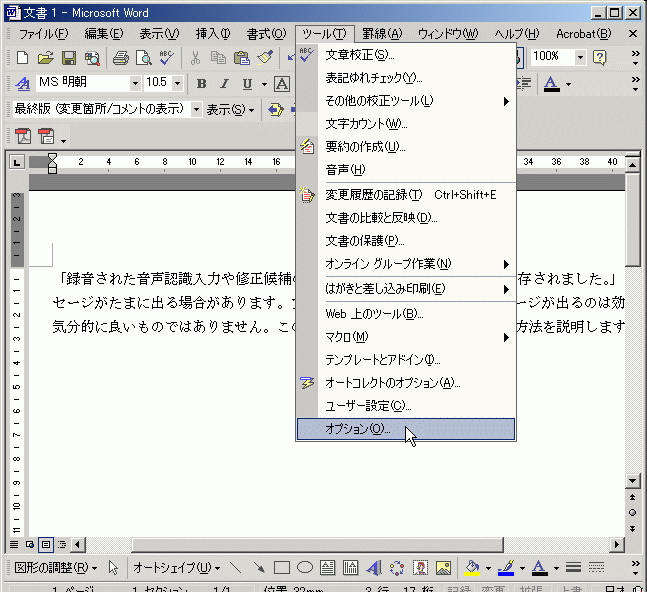The image size is (647, 592).
Task: Click the Print icon in toolbar
Action: click(120, 58)
